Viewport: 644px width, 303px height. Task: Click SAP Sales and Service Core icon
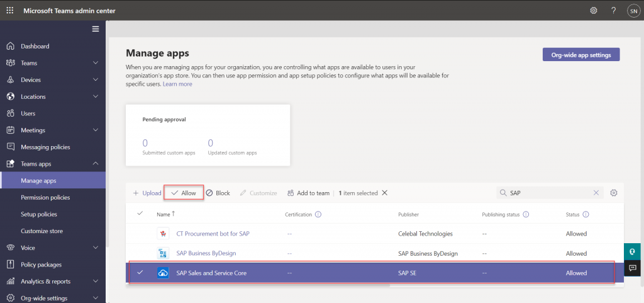point(163,273)
